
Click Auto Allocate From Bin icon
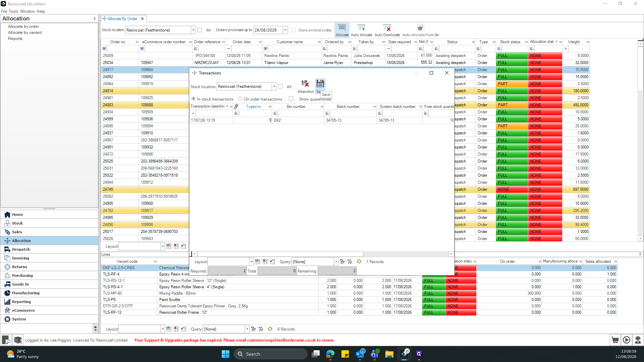421,30
